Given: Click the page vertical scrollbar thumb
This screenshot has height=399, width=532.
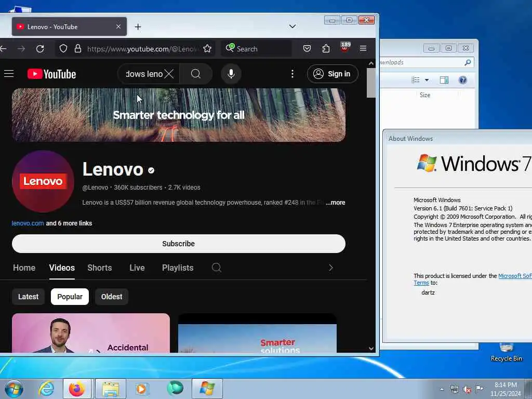Looking at the screenshot, I should 371,83.
